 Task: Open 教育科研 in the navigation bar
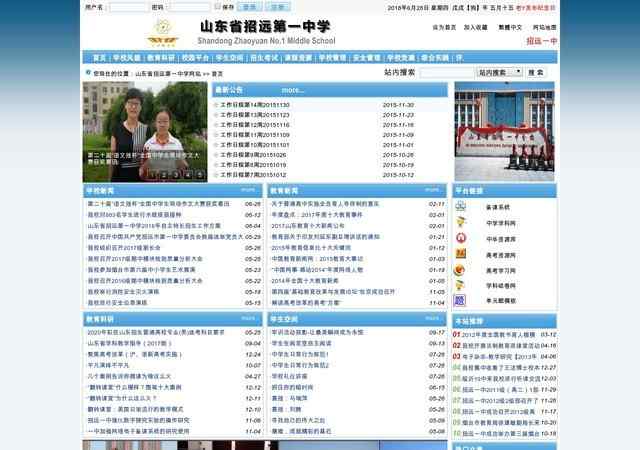point(161,58)
